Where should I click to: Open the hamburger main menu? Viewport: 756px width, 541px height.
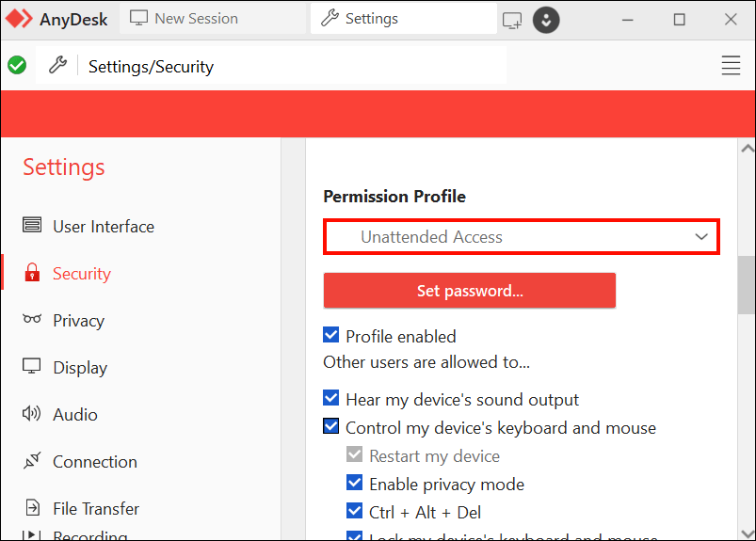click(x=731, y=66)
